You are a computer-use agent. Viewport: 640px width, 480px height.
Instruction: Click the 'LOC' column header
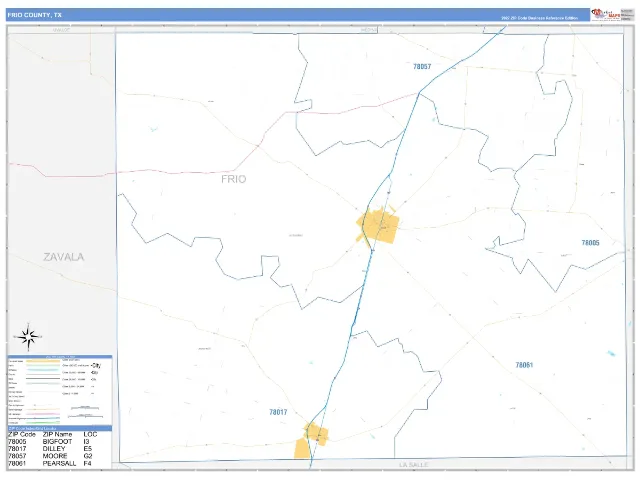(x=90, y=434)
